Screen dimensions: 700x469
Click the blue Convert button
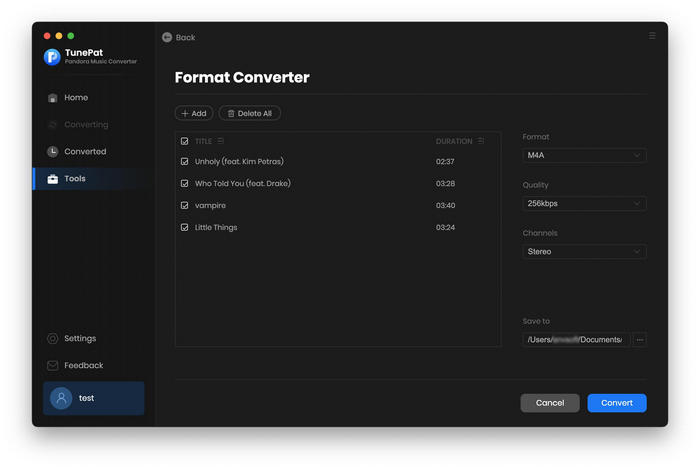617,403
